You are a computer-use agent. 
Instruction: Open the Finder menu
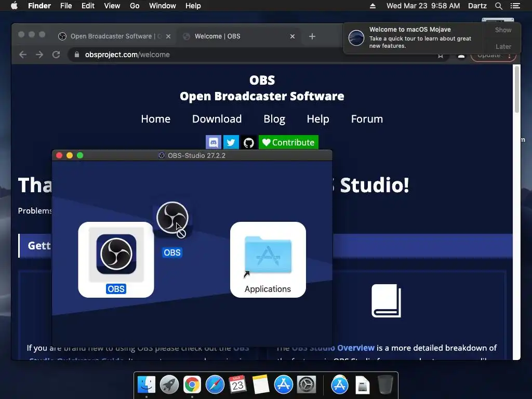tap(39, 6)
